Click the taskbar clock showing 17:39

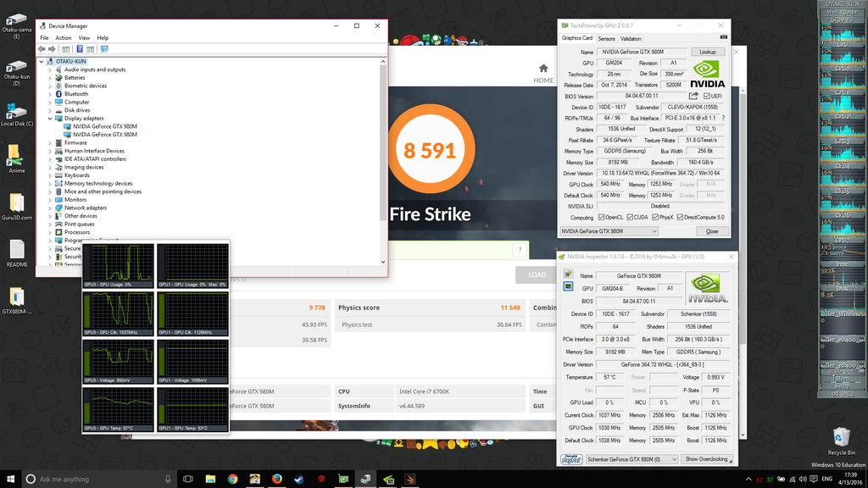[x=851, y=480]
